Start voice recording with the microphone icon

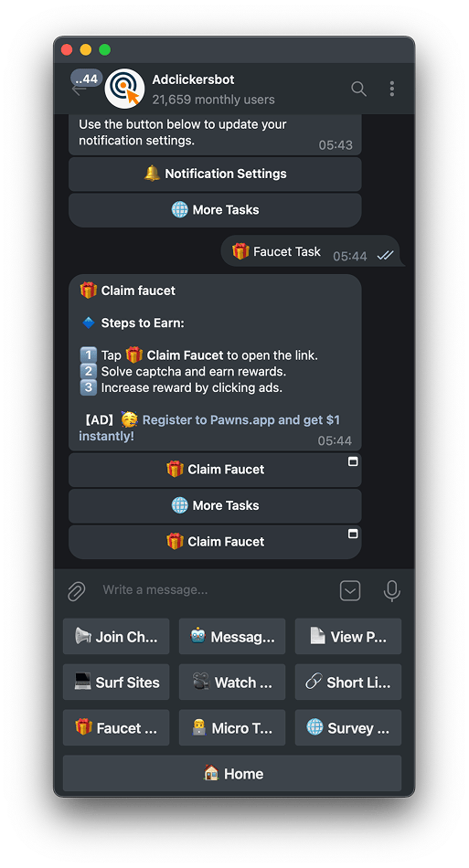(x=391, y=590)
